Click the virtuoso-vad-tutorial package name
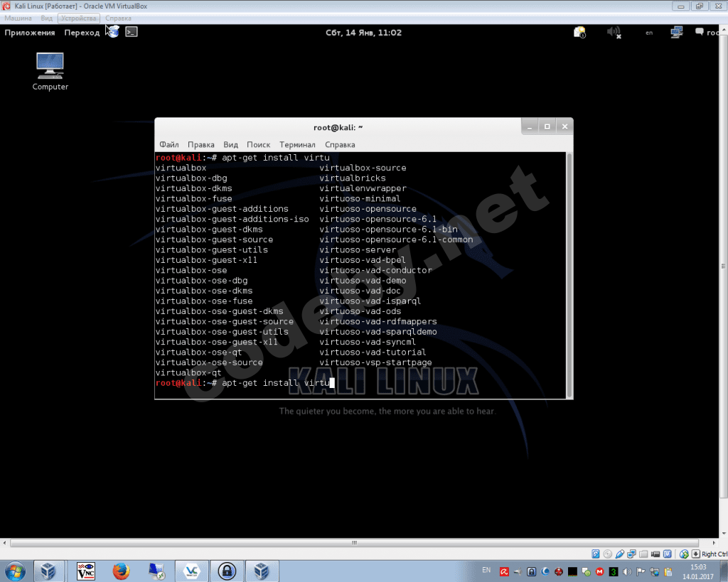728x582 pixels. pyautogui.click(x=373, y=352)
